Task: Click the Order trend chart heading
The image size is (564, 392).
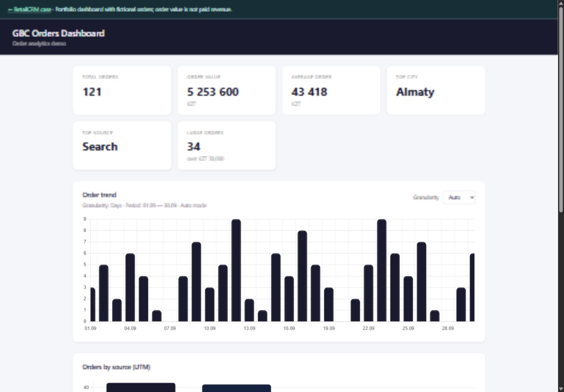Action: point(99,195)
